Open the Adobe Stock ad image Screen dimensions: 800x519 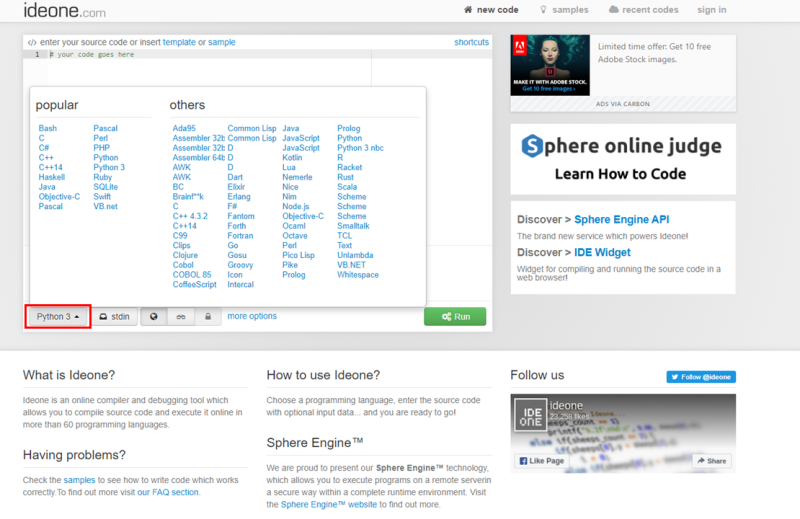550,65
